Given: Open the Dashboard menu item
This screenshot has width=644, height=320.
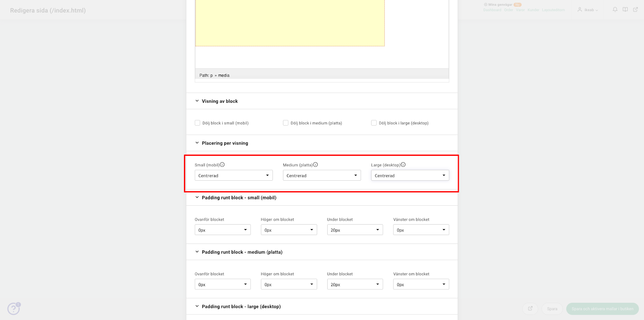Looking at the screenshot, I should pos(492,10).
